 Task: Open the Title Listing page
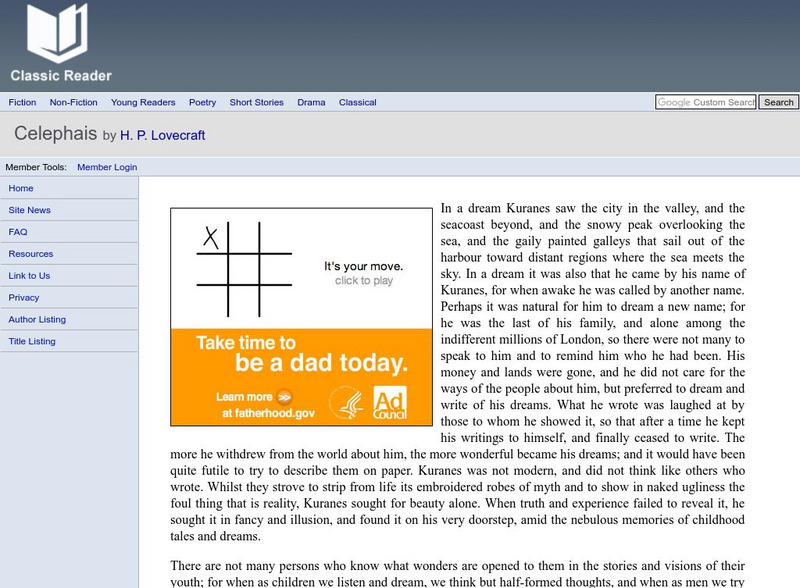click(32, 341)
